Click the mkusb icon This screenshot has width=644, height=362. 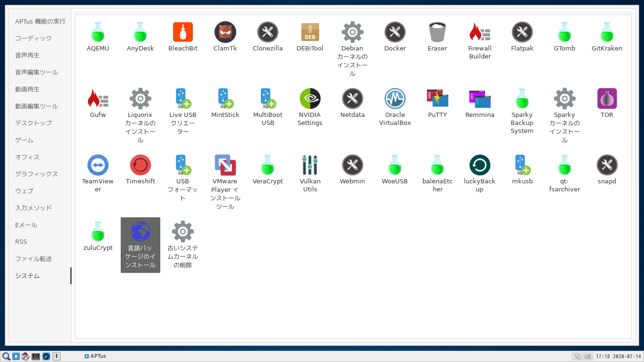[522, 165]
